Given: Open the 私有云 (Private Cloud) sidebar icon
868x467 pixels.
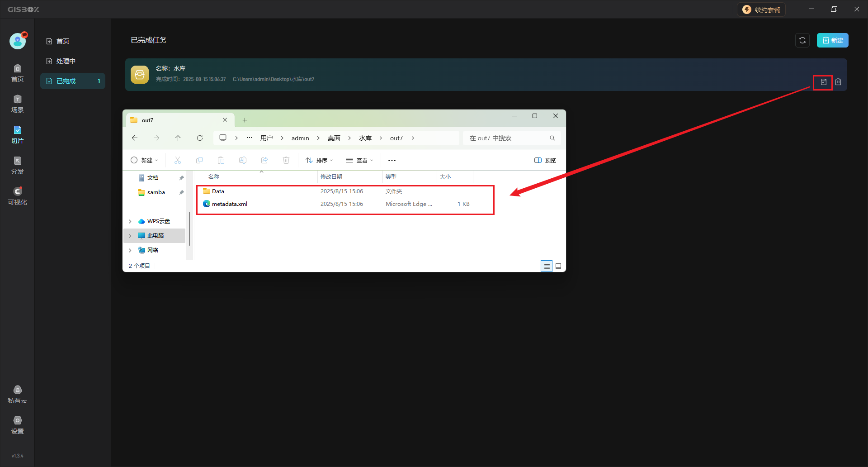Looking at the screenshot, I should pos(17,394).
